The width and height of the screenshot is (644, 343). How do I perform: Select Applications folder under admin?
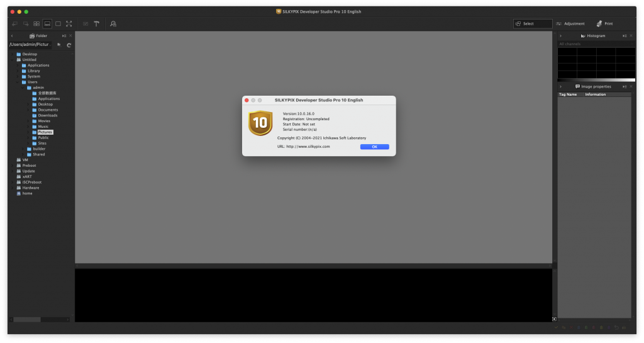tap(49, 99)
